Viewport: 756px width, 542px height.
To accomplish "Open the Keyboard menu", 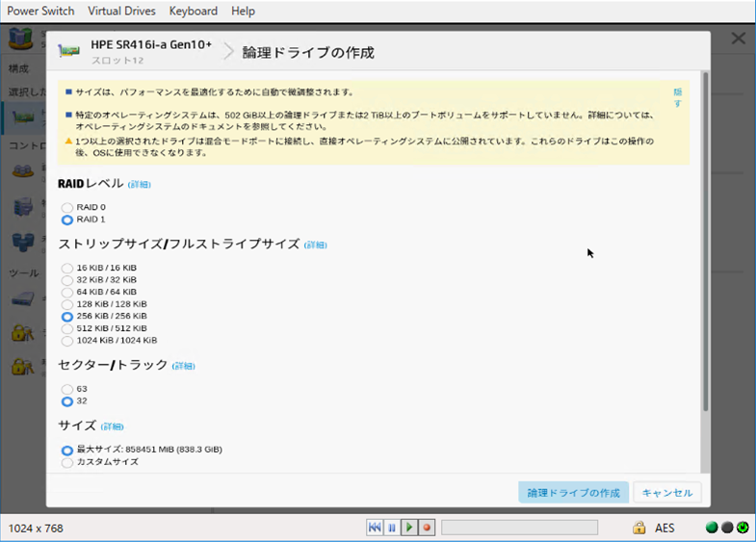I will 194,11.
